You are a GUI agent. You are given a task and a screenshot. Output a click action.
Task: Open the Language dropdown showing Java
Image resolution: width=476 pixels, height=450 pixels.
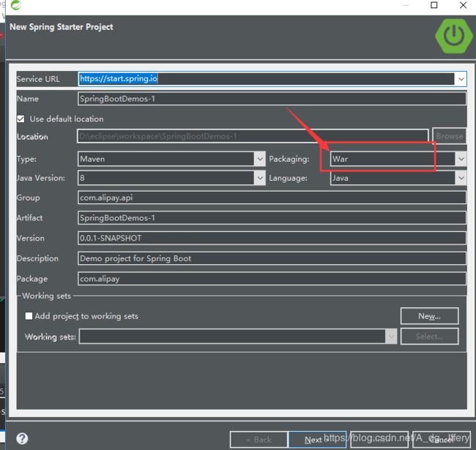[x=398, y=178]
